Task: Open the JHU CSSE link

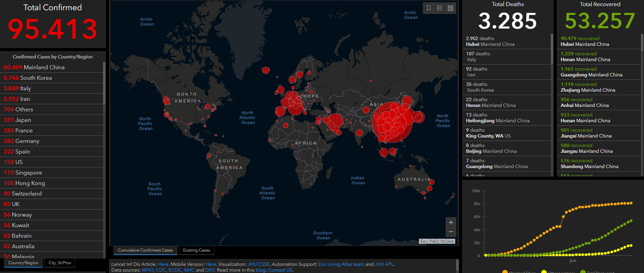Action: click(x=258, y=264)
